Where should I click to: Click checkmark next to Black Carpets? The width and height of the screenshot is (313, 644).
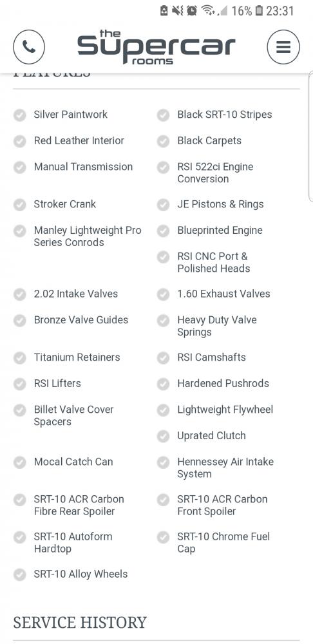[x=163, y=141]
